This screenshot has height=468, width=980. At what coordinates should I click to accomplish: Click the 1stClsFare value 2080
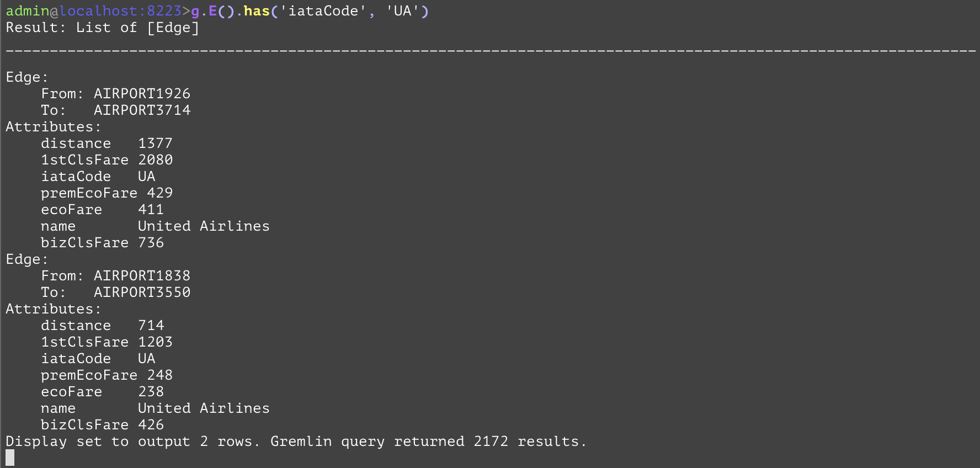pyautogui.click(x=155, y=160)
